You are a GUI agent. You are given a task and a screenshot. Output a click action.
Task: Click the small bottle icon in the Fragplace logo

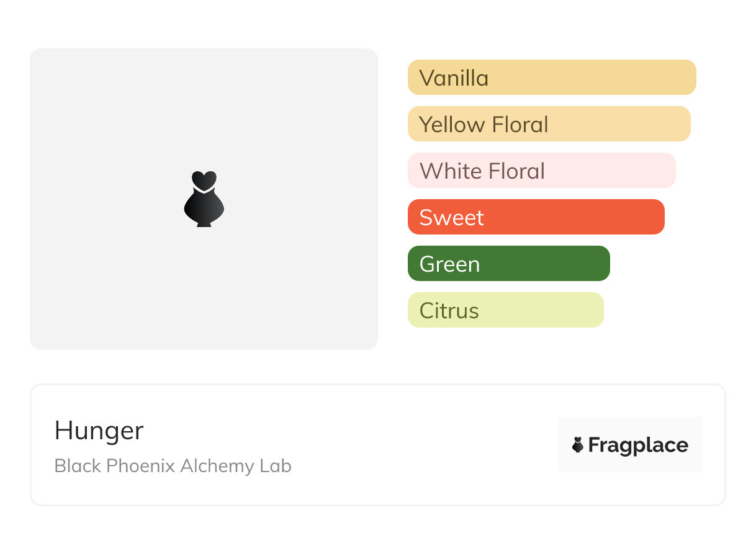(x=578, y=445)
